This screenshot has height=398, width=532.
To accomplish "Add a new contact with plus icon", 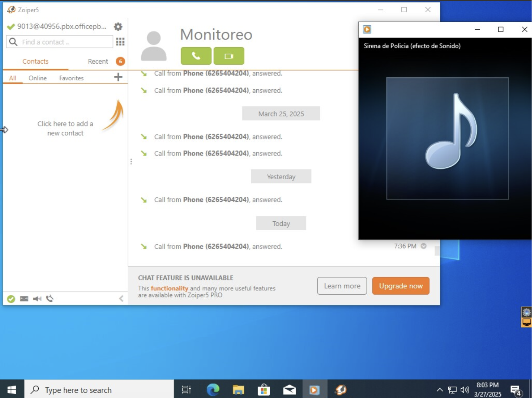I will coord(118,77).
